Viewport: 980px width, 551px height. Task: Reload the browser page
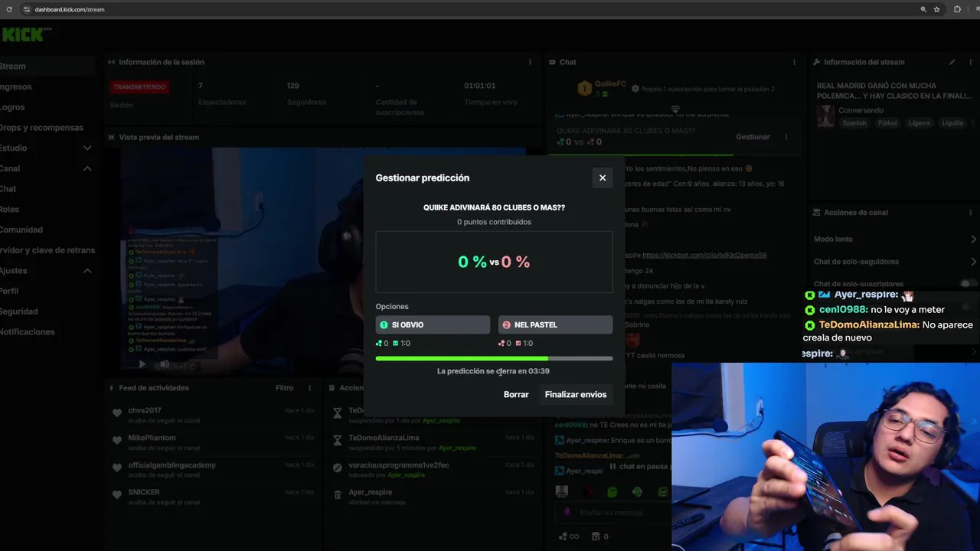(9, 9)
